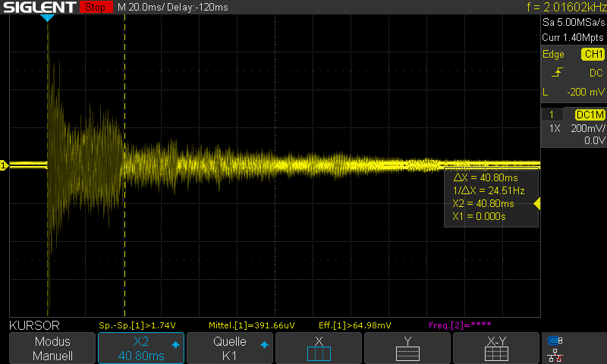
Task: Select the Edge trigger type label
Action: click(553, 54)
